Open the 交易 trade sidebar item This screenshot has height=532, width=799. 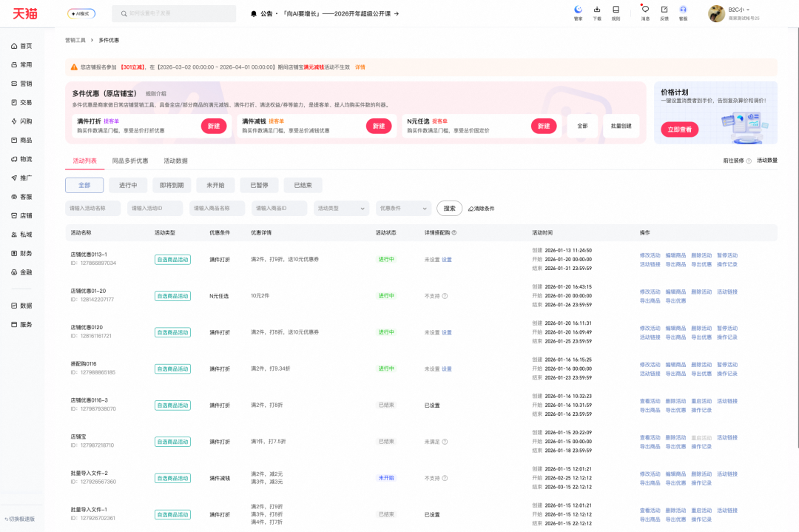click(21, 102)
